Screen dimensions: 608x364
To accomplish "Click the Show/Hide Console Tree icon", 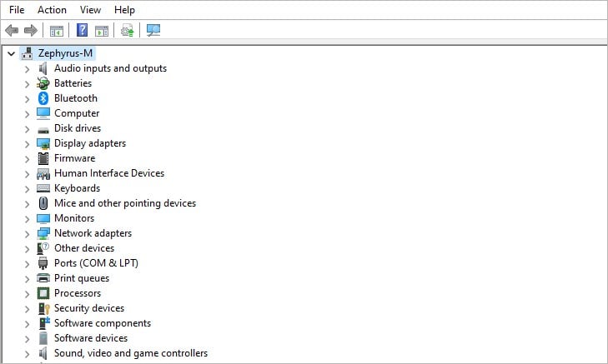I will click(x=57, y=31).
